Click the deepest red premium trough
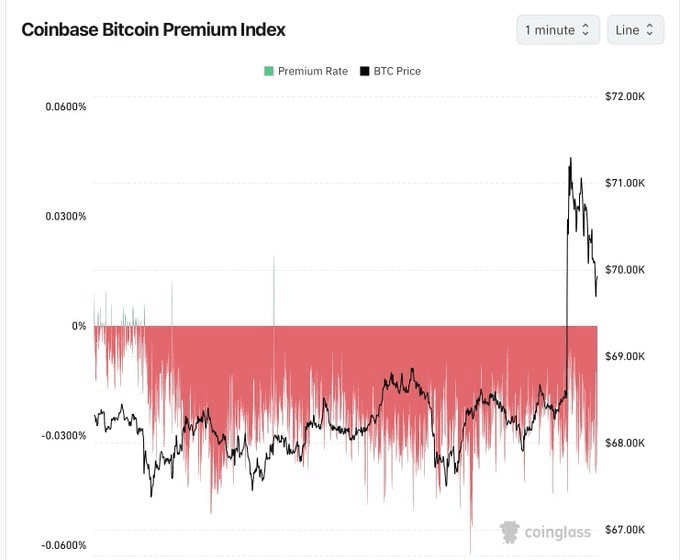 pos(471,524)
